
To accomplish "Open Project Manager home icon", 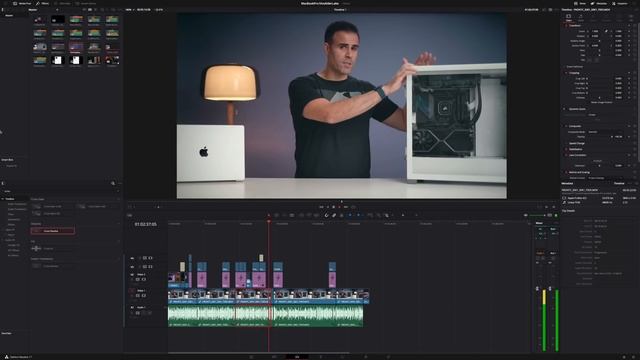I will click(x=624, y=357).
